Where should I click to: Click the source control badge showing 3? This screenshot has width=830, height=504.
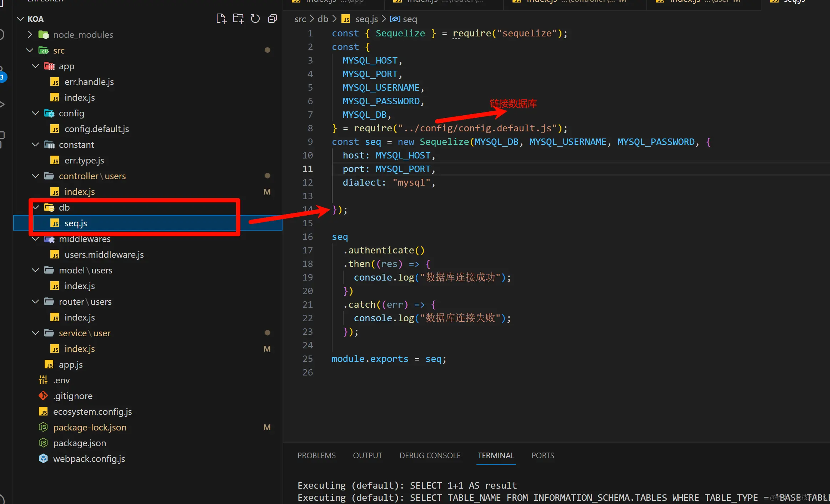coord(2,77)
